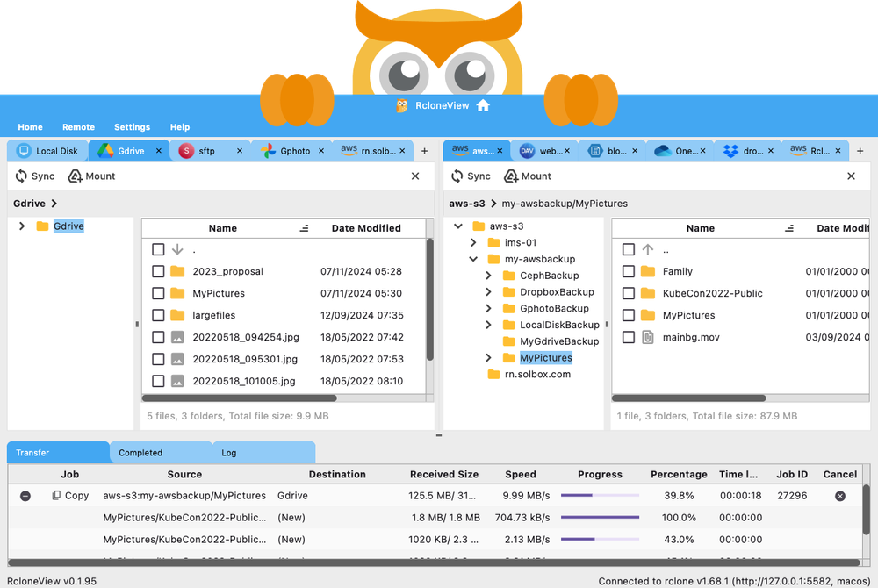This screenshot has width=878, height=588.
Task: Open the Help menu
Action: (x=180, y=127)
